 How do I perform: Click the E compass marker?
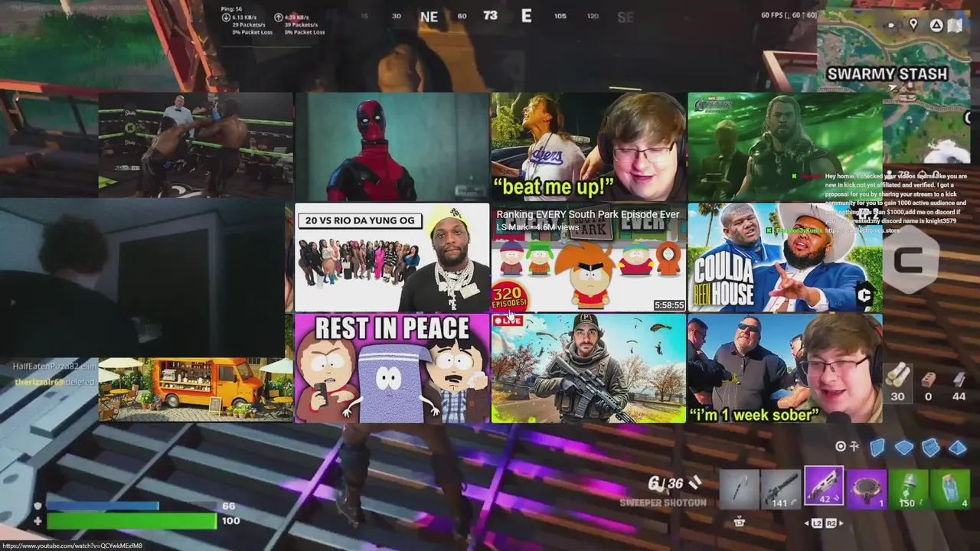526,15
